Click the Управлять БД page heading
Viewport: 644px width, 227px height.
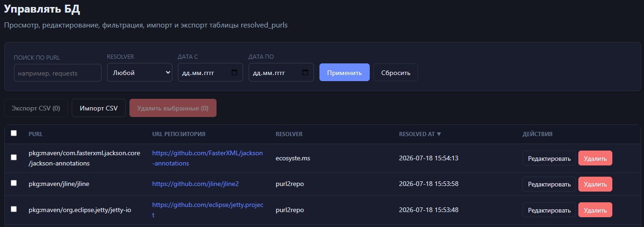coord(42,9)
